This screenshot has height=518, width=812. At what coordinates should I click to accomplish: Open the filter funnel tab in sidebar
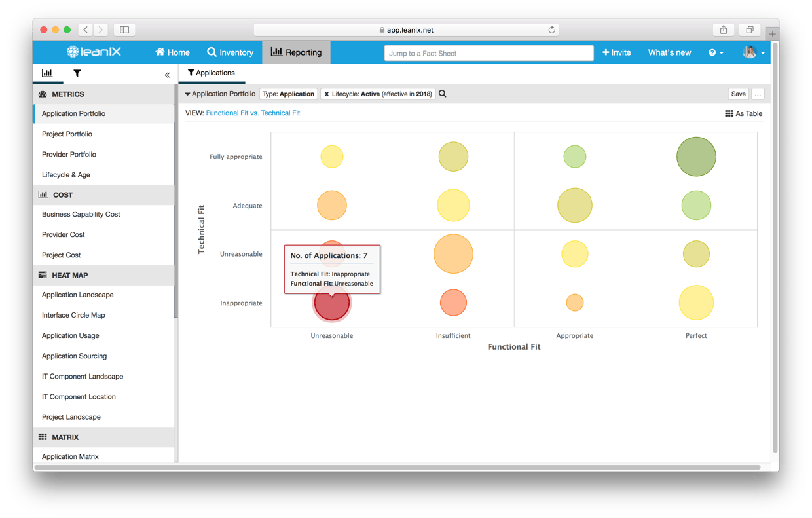[77, 74]
